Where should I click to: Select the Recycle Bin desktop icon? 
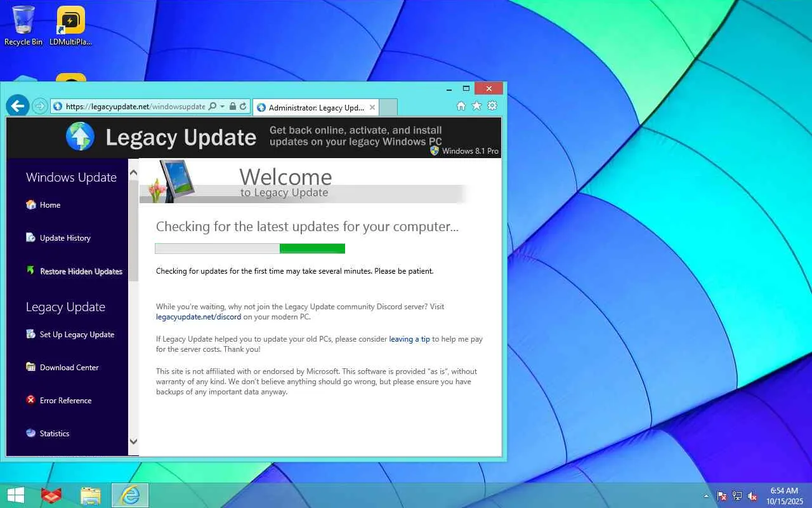coord(23,25)
